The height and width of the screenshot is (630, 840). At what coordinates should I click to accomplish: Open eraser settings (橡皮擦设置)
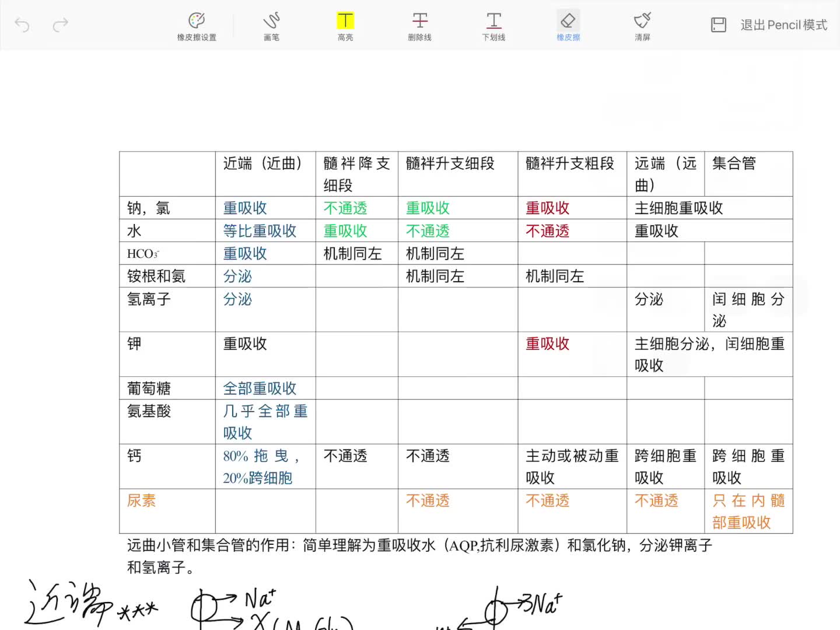197,26
